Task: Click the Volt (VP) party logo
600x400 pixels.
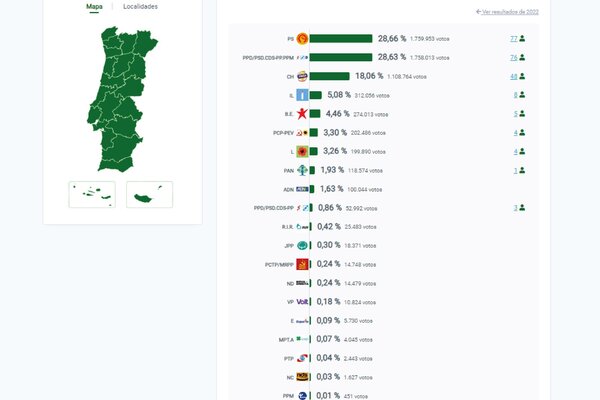Action: [302, 301]
